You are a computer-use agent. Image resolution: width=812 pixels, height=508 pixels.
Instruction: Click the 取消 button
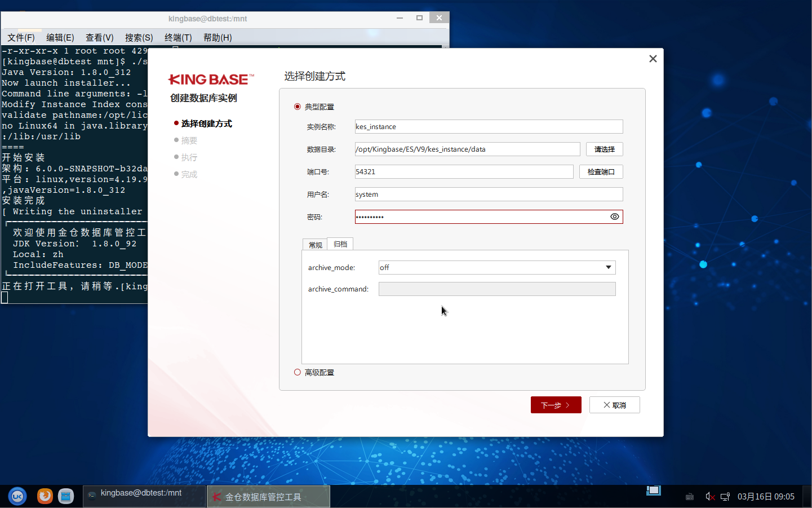(x=615, y=405)
